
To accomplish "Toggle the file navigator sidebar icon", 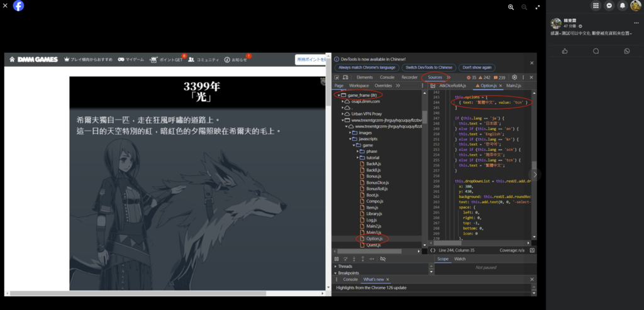I will pos(433,86).
